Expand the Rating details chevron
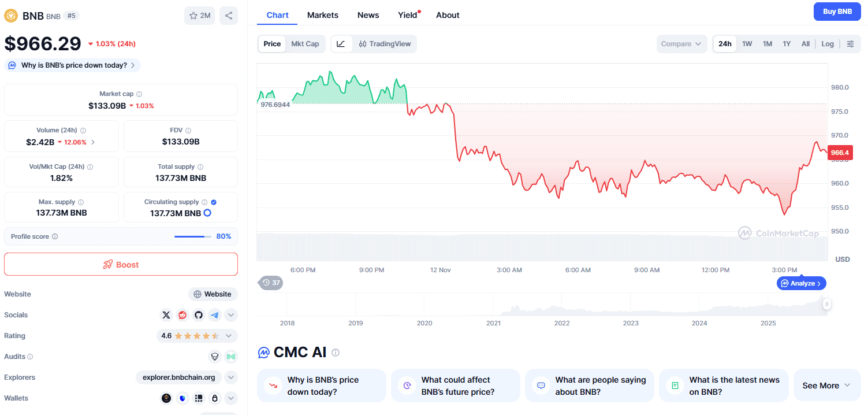 (229, 336)
